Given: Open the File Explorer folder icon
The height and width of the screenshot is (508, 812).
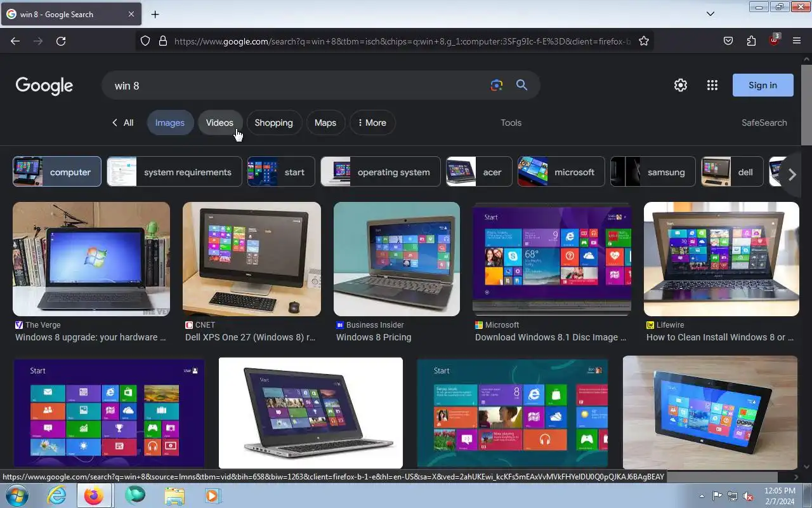Looking at the screenshot, I should pos(174,495).
